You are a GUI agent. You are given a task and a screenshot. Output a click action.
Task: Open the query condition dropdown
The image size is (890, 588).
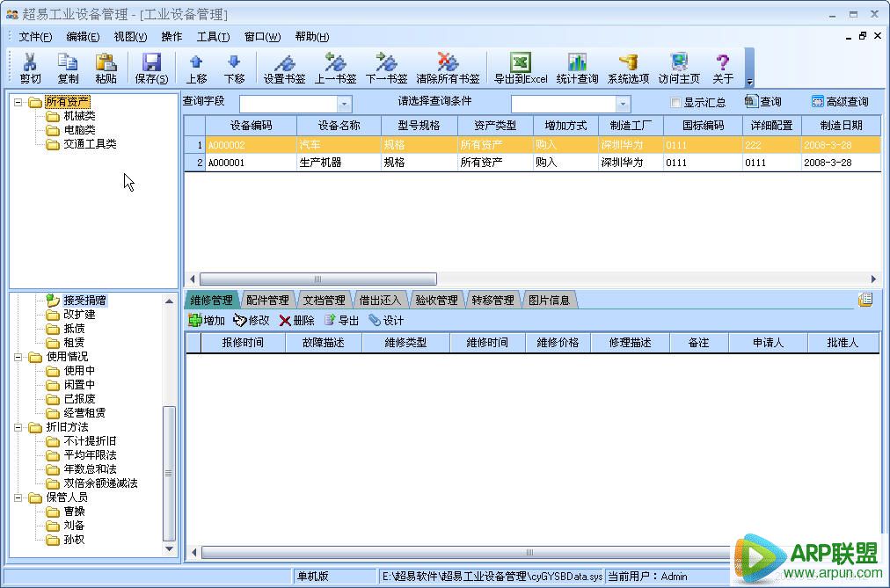[x=622, y=103]
